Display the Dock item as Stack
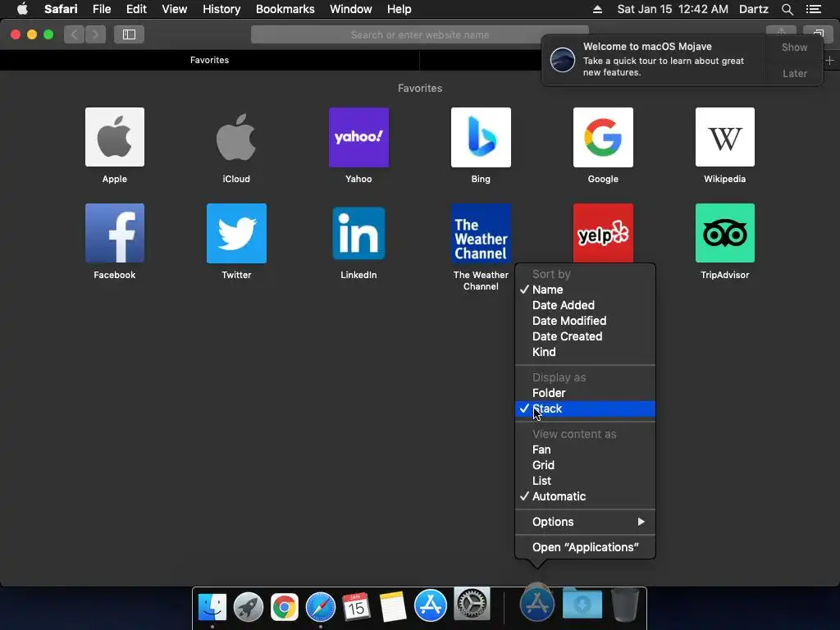The image size is (840, 630). pos(585,409)
